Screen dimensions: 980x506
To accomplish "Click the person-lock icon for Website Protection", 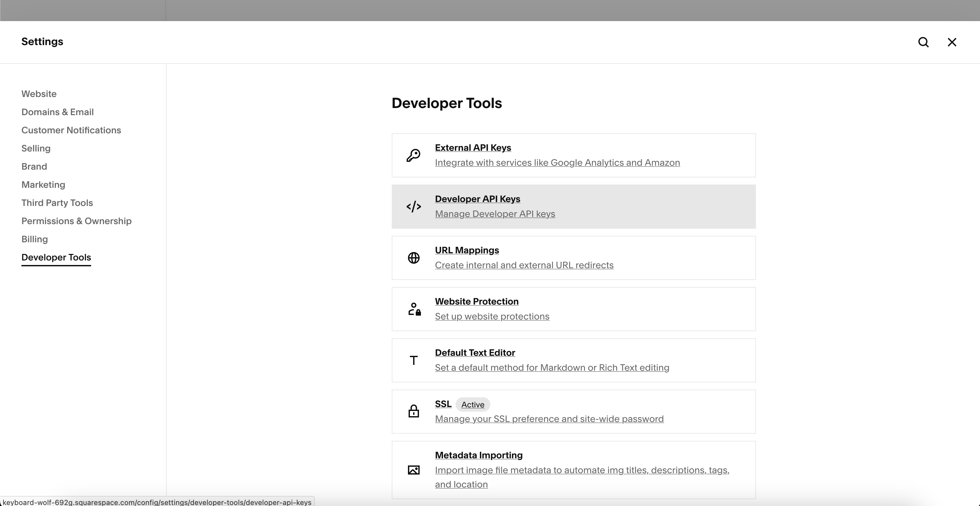I will point(414,309).
